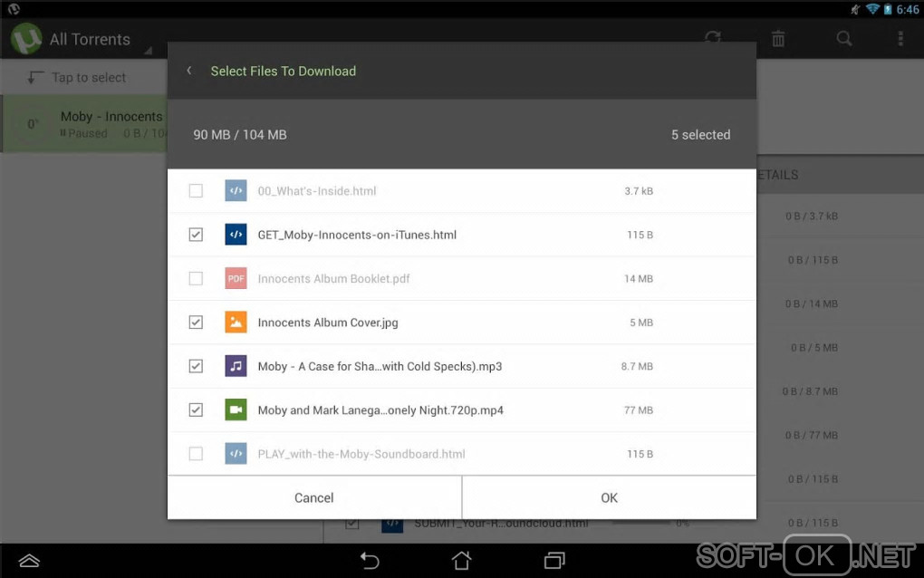Check the 00_What's-Inside.html checkbox
This screenshot has width=924, height=578.
click(196, 191)
